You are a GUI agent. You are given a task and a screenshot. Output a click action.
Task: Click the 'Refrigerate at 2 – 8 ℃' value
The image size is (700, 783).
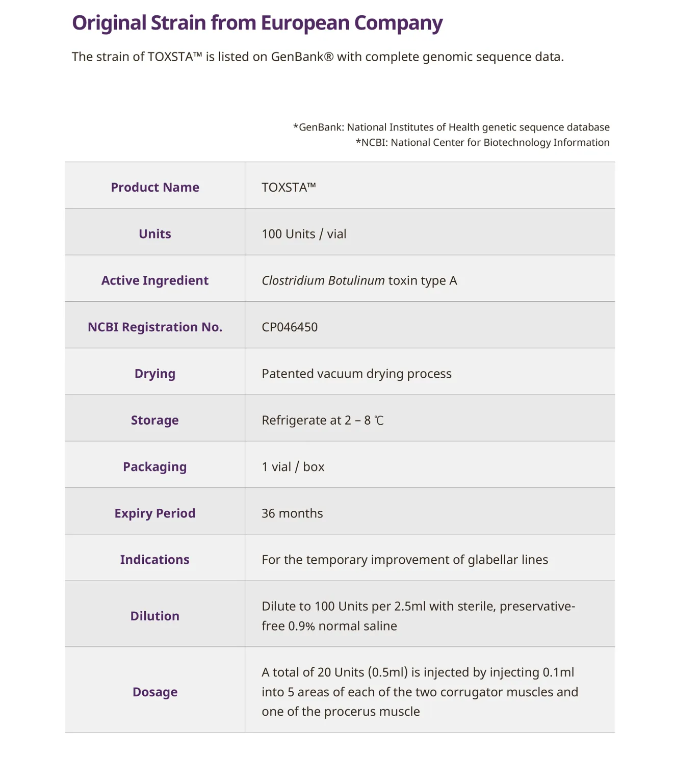tap(322, 420)
